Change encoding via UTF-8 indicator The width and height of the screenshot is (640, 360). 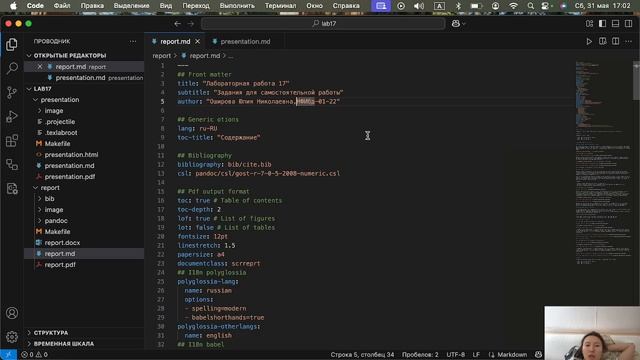coord(456,355)
